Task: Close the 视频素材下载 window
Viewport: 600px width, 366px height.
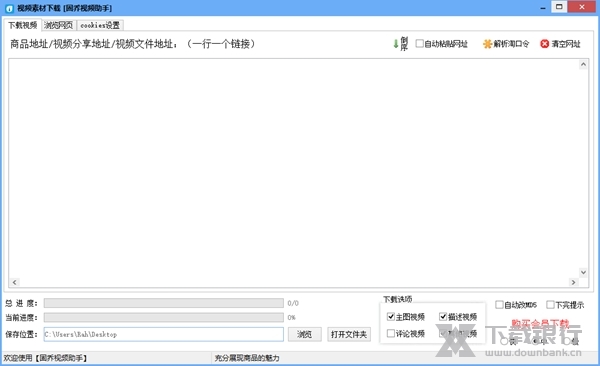Action: 582,7
